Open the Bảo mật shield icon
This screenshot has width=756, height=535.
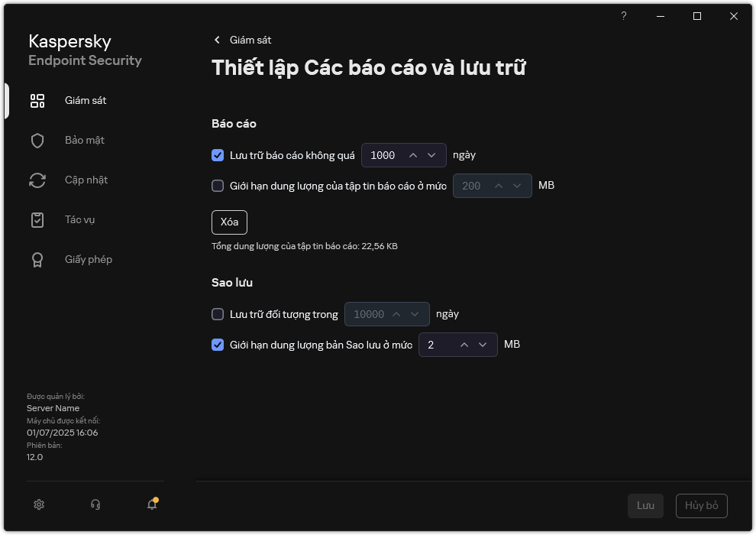[37, 141]
